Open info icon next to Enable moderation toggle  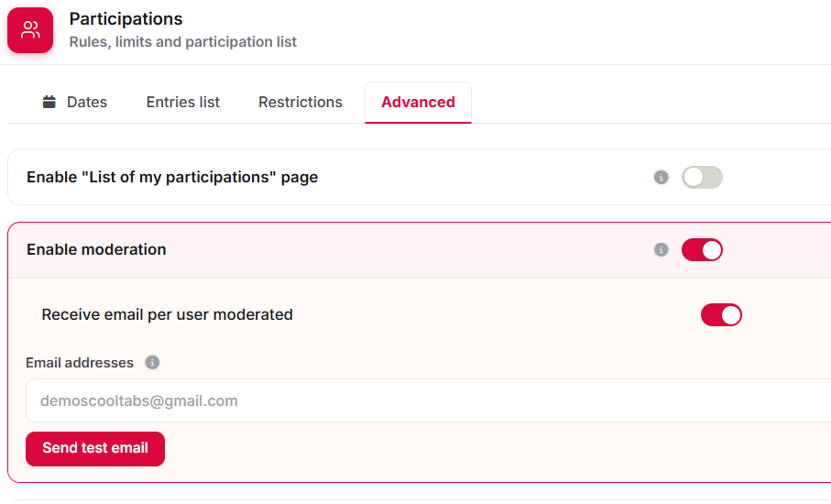click(x=661, y=249)
